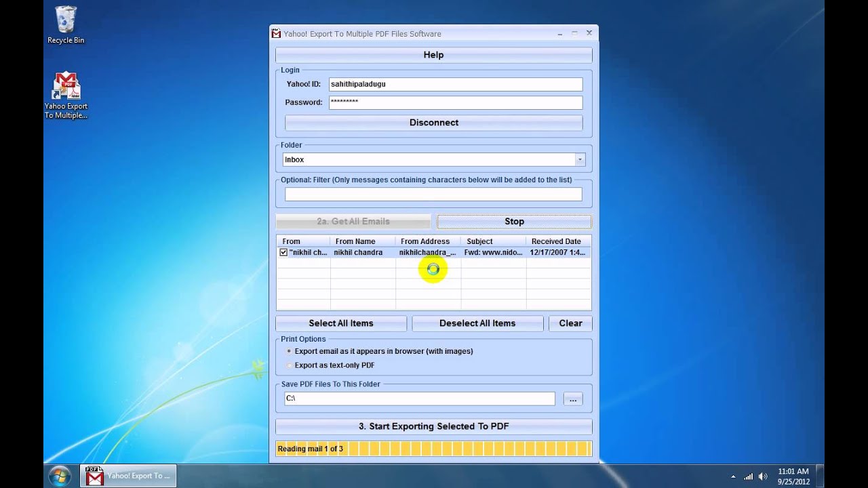This screenshot has width=868, height=488.
Task: Select Export email as it appears in browser
Action: pos(379,351)
